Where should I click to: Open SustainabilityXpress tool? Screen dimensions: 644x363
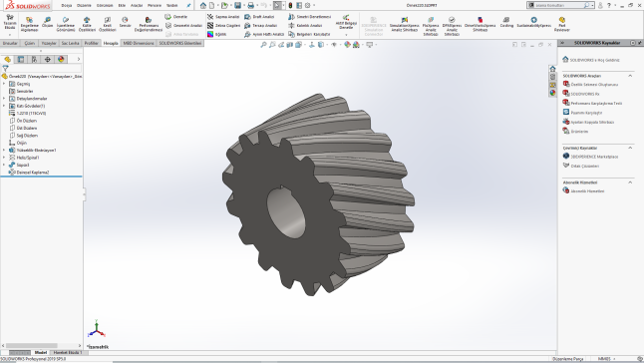[x=533, y=22]
